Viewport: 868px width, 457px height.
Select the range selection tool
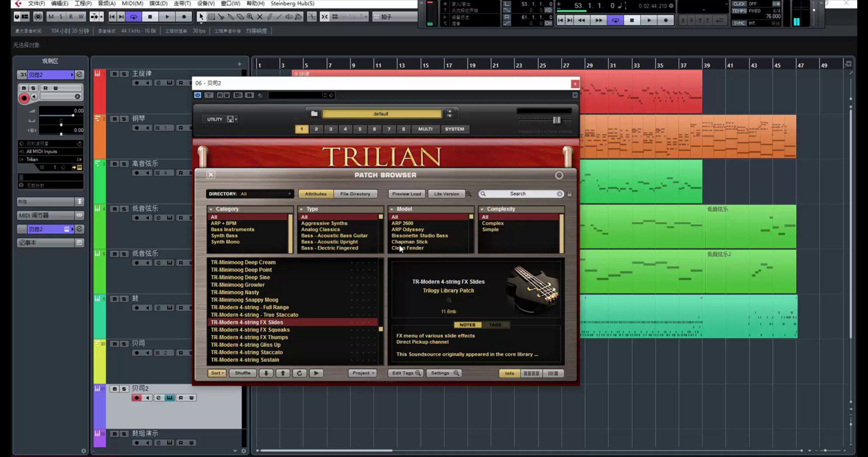pyautogui.click(x=211, y=17)
